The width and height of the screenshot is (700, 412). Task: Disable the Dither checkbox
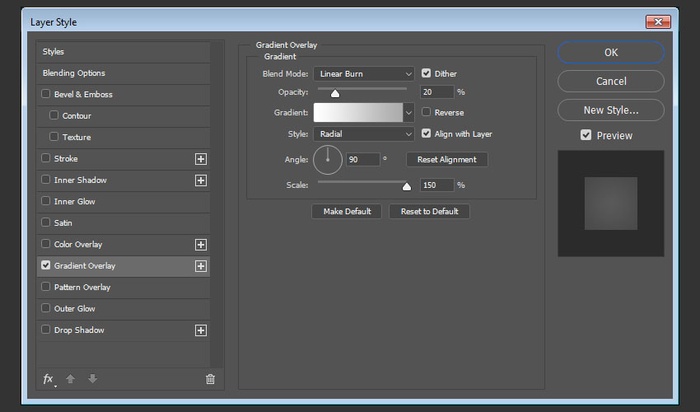[427, 73]
